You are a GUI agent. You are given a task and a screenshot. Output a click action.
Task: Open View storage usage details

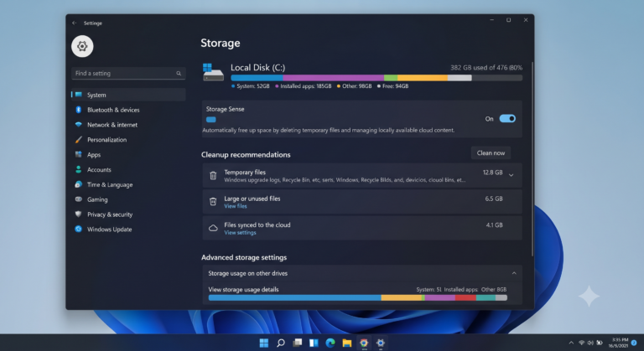[243, 289]
